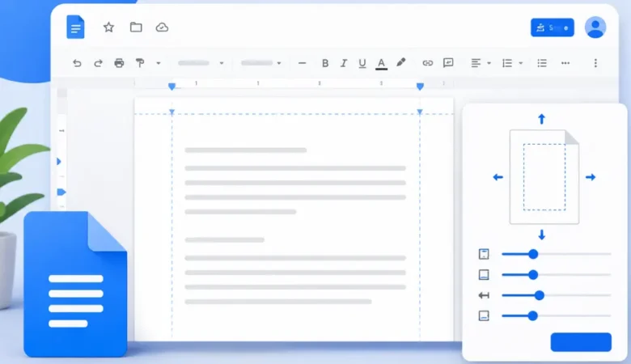Redo the last action
Viewport: 631px width, 364px height.
pos(98,63)
